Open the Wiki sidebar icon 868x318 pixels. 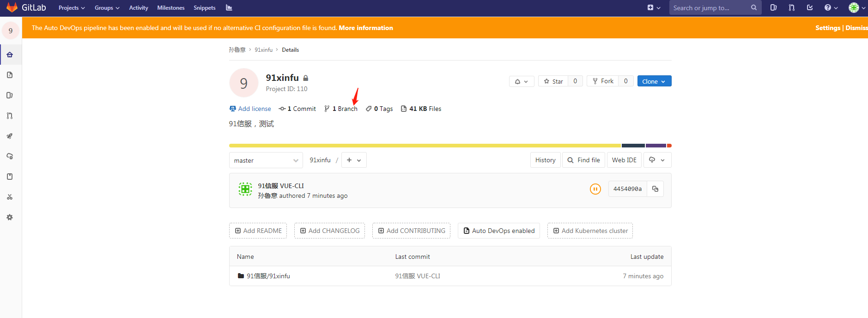[x=10, y=177]
